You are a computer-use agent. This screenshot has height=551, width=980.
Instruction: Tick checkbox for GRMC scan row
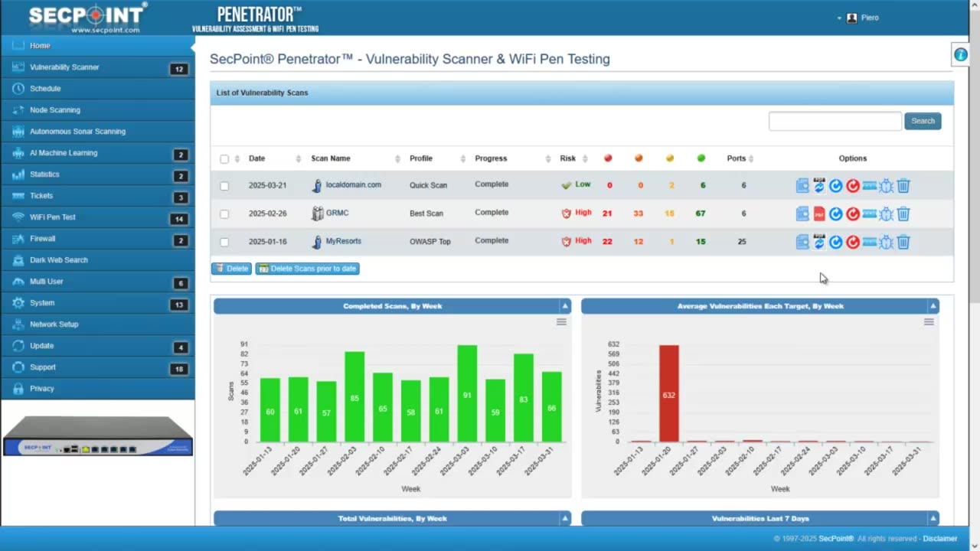pos(224,214)
